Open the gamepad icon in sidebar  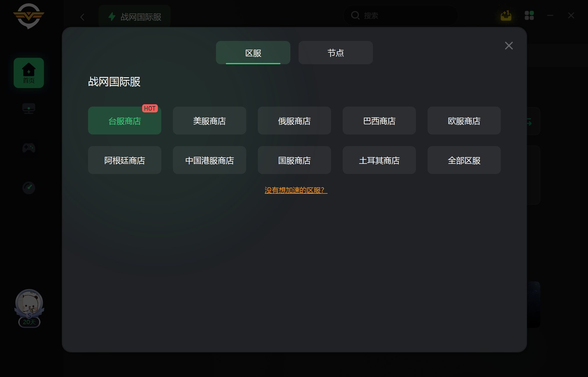(29, 148)
